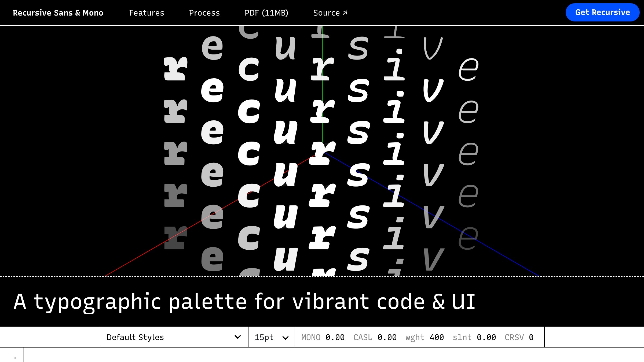644x362 pixels.
Task: Click the CRSV 0 axis value
Action: click(x=519, y=337)
